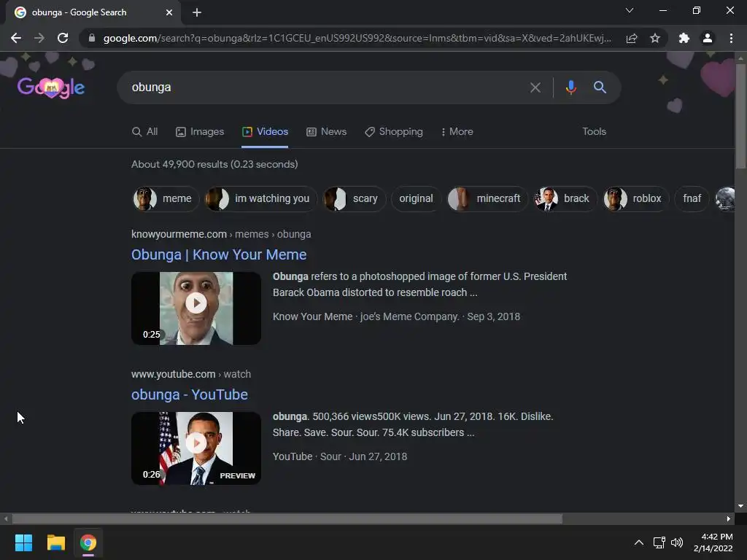Screen dimensions: 747x560
Task: Open the obunga - YouTube link
Action: coord(190,394)
